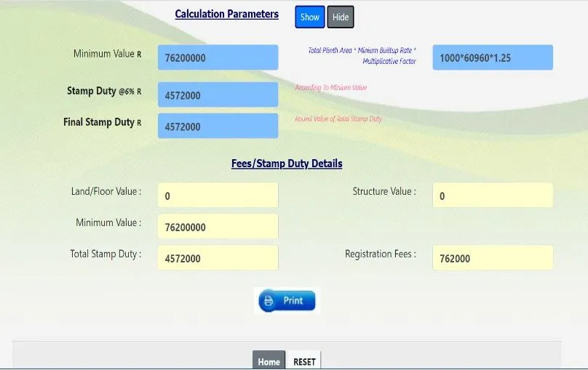
Task: Go to the Home tab
Action: point(269,361)
